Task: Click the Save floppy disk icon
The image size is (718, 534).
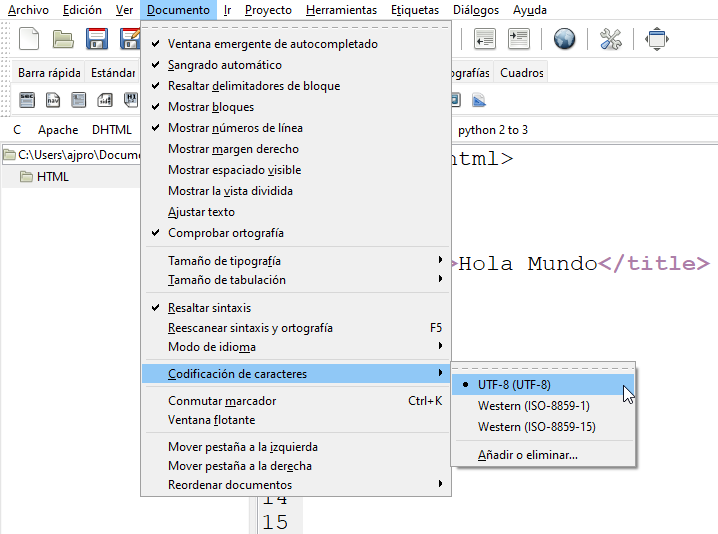Action: [97, 39]
